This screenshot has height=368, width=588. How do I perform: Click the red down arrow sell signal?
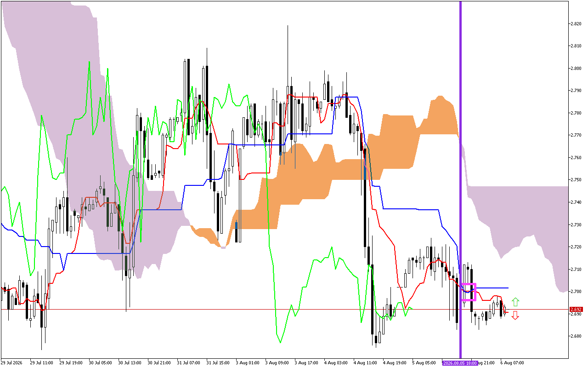click(515, 315)
